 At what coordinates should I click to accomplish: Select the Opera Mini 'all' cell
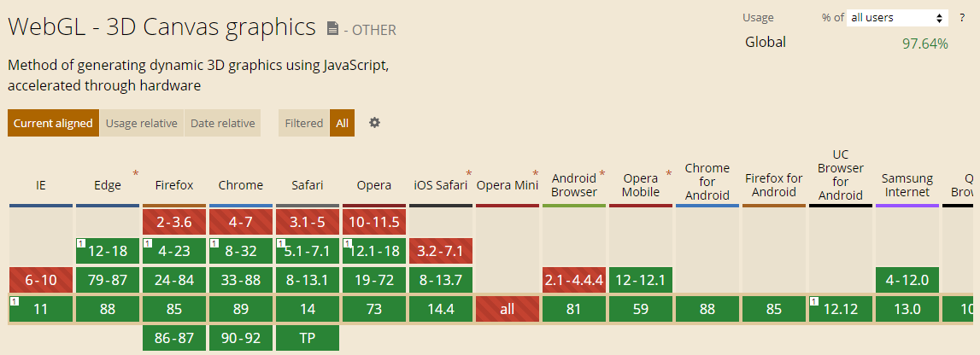tap(508, 309)
